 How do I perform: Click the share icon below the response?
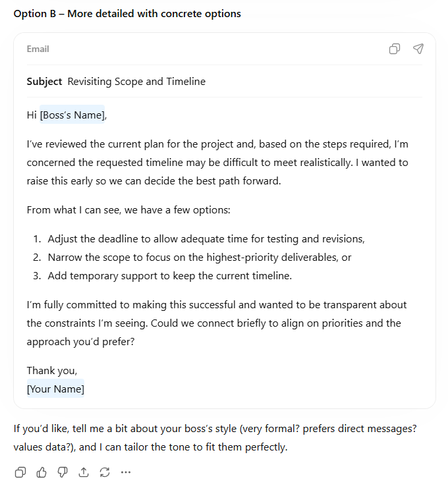[84, 472]
